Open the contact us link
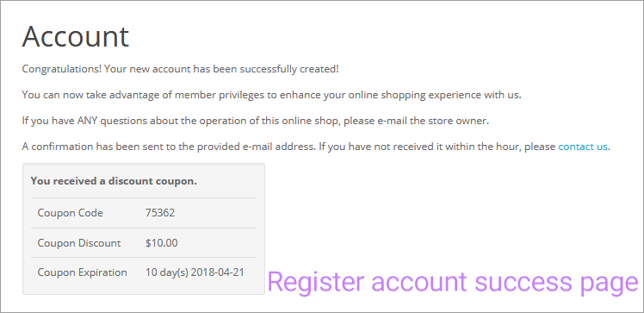The width and height of the screenshot is (644, 313). point(582,147)
